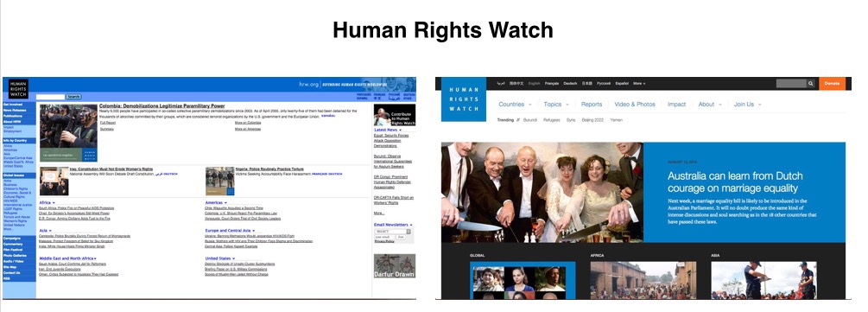Open the Nigeria police torture thumbnail
Viewport: 868px width, 312px height.
click(x=219, y=181)
